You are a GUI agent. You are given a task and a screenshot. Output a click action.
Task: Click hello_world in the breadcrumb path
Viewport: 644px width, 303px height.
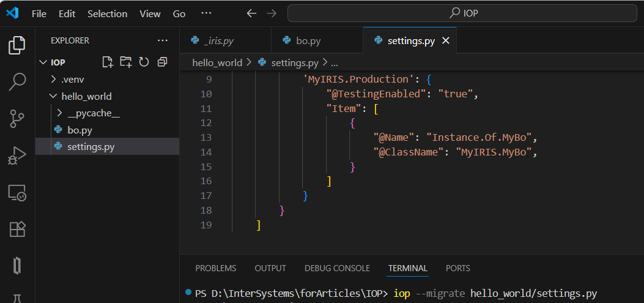(x=217, y=62)
